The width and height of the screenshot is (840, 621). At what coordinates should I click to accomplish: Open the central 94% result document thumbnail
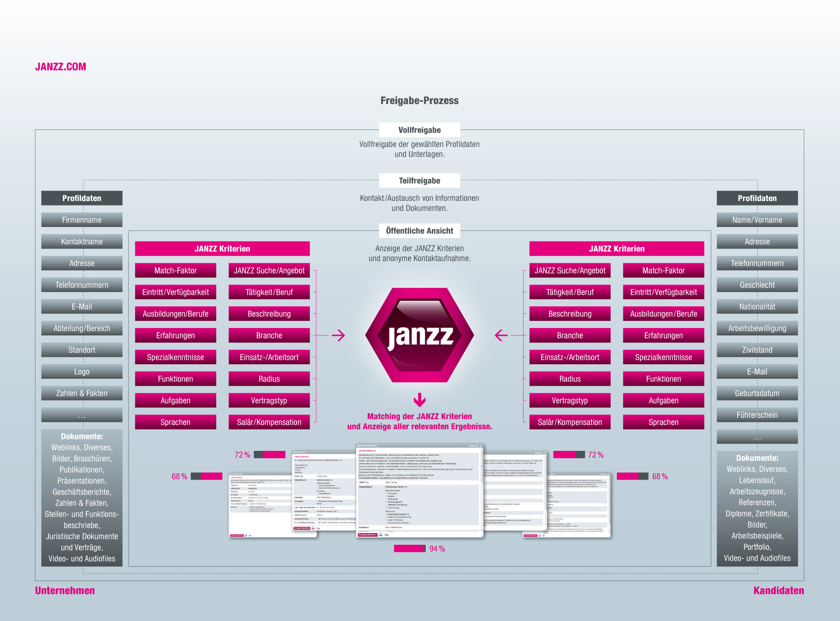point(419,491)
